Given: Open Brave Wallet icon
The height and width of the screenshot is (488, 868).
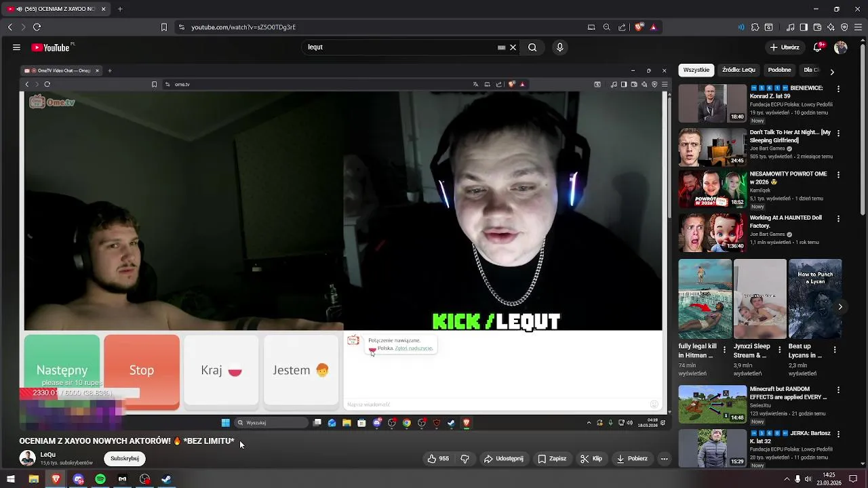Looking at the screenshot, I should point(817,27).
